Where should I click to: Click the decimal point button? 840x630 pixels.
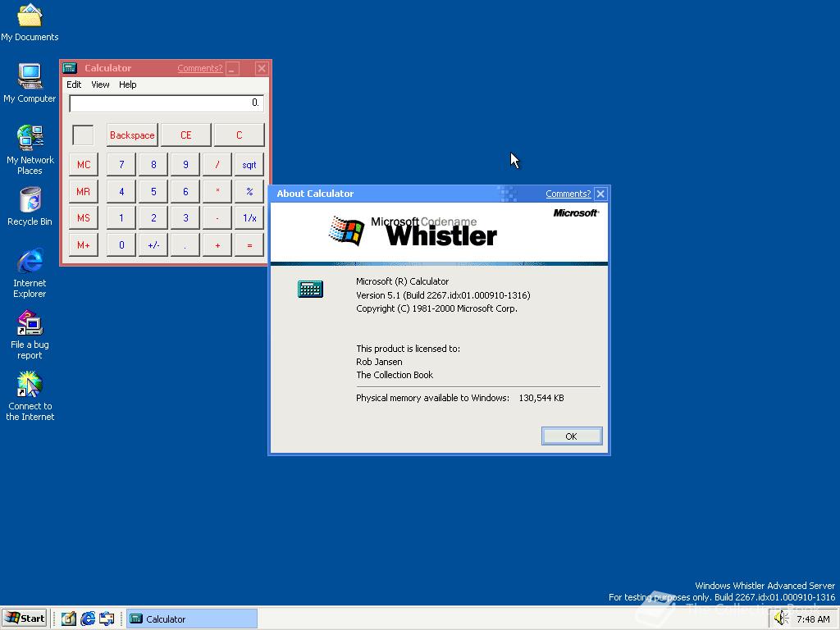click(x=185, y=245)
